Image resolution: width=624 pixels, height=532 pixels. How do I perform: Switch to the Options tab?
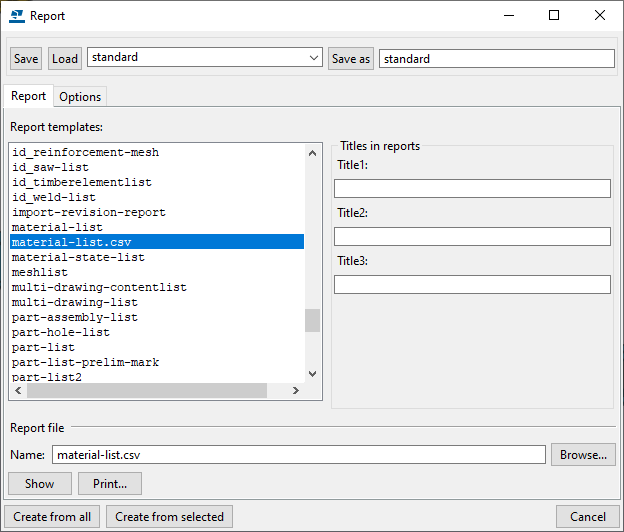[x=80, y=97]
